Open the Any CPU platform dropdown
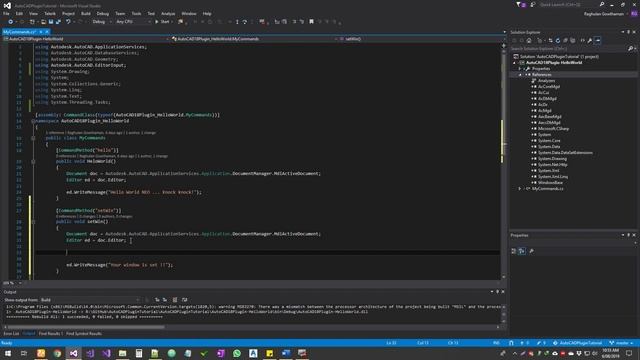640x360 pixels. tap(132, 22)
